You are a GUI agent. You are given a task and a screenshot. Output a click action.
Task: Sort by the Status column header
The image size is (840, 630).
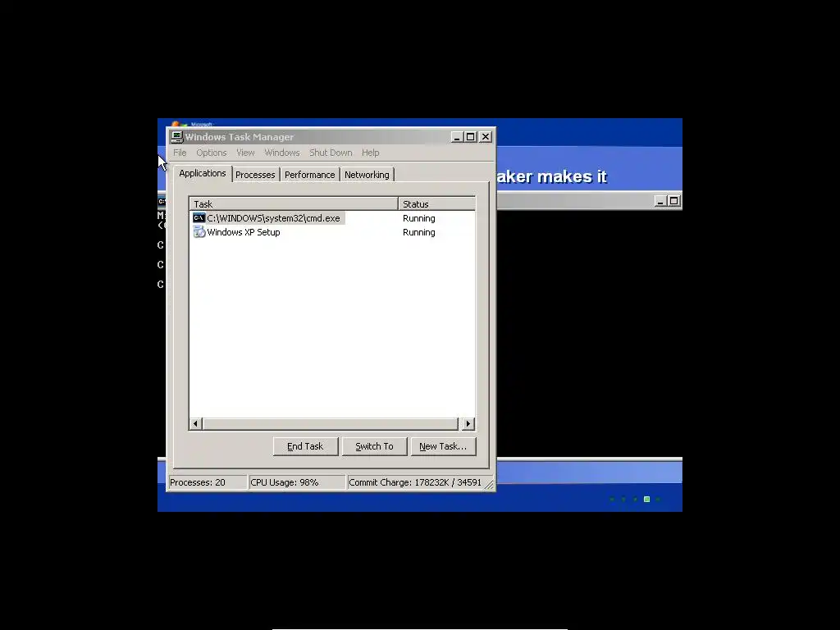436,204
